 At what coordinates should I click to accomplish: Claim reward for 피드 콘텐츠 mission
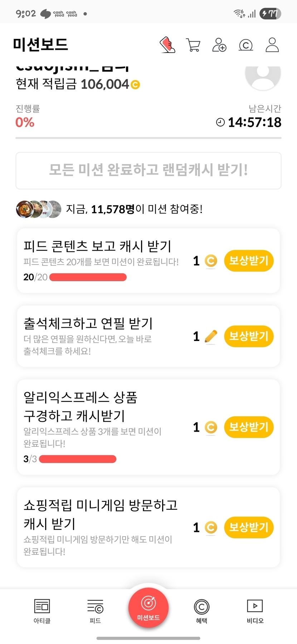pyautogui.click(x=249, y=261)
